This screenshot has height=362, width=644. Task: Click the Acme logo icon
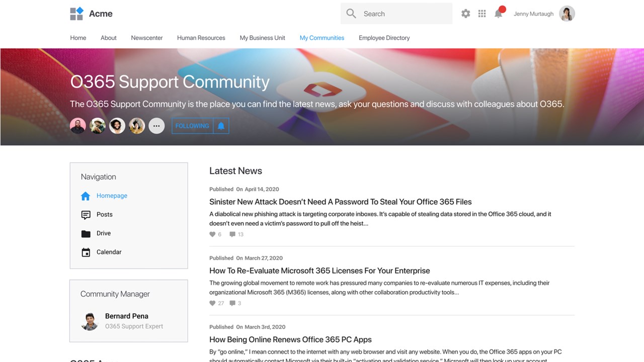[x=76, y=14]
